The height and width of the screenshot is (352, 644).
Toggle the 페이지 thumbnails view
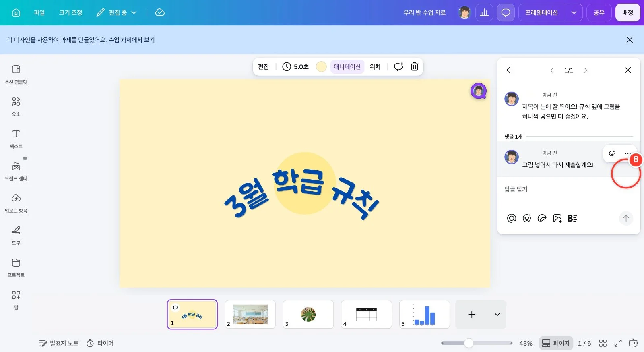point(556,343)
